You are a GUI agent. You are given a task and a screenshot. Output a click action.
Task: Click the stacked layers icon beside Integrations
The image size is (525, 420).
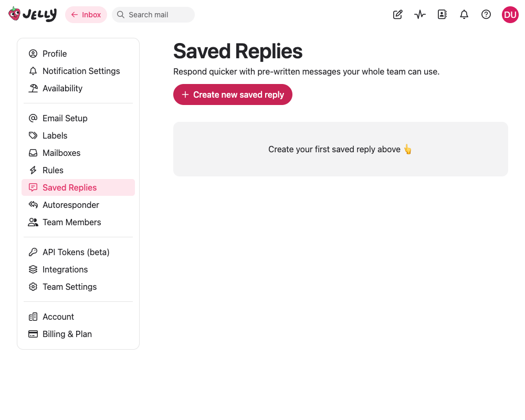tap(33, 269)
